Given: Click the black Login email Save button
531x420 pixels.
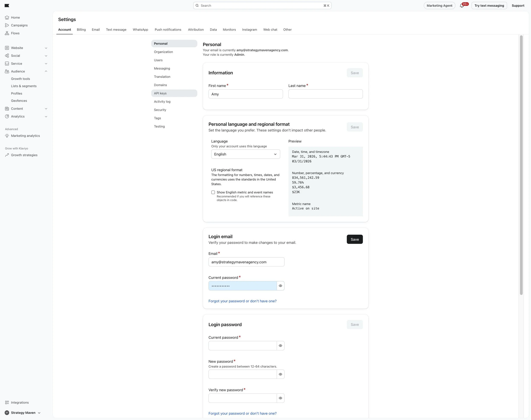Looking at the screenshot, I should [x=354, y=240].
